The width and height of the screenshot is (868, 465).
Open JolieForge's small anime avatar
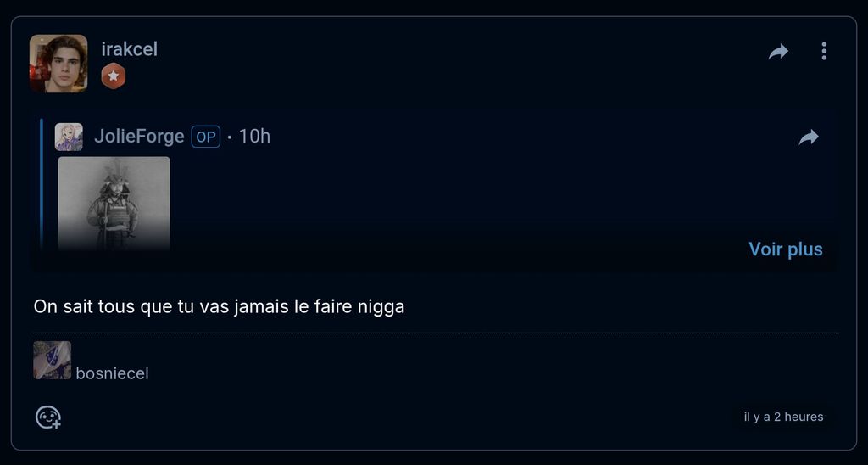(69, 137)
